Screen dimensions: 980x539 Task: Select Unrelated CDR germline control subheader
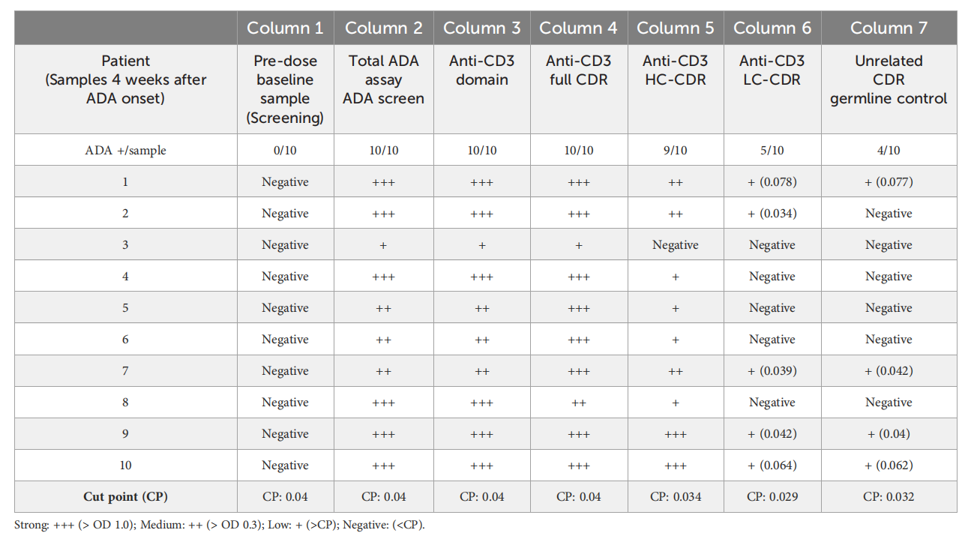pos(889,79)
